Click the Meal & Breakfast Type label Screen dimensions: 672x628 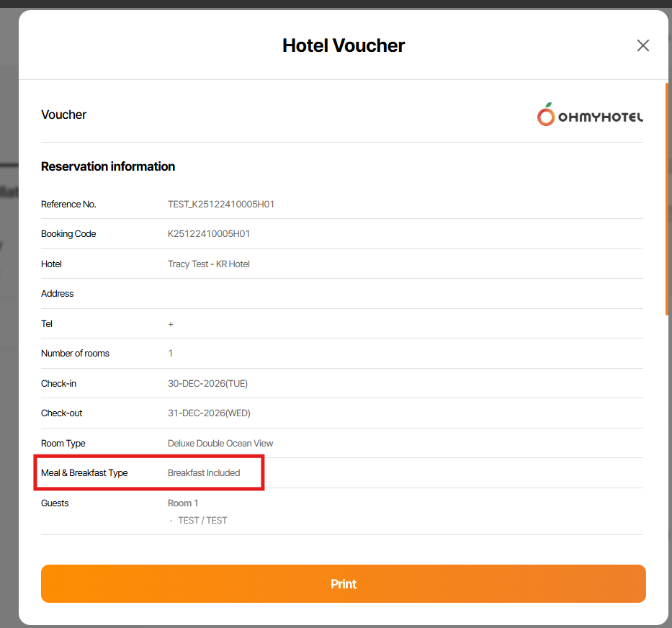pyautogui.click(x=84, y=473)
